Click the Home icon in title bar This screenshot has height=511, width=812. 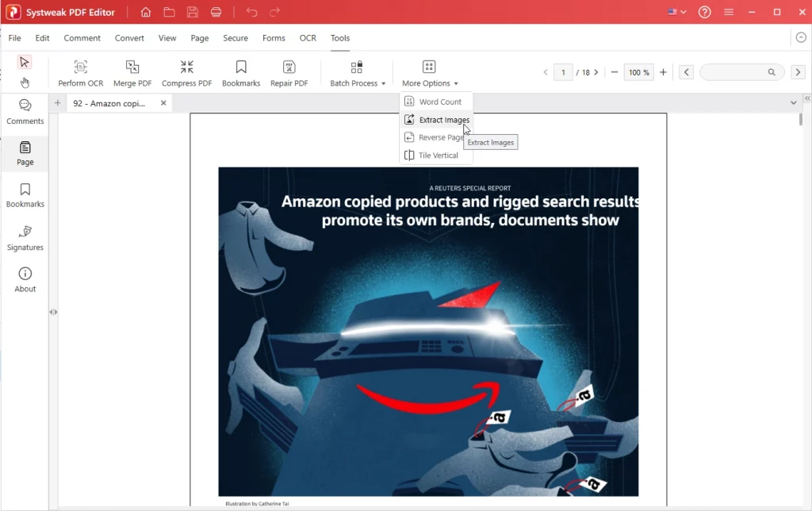146,12
